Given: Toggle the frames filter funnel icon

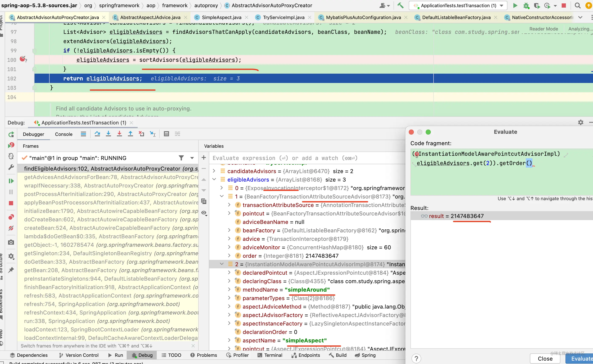Looking at the screenshot, I should [181, 158].
